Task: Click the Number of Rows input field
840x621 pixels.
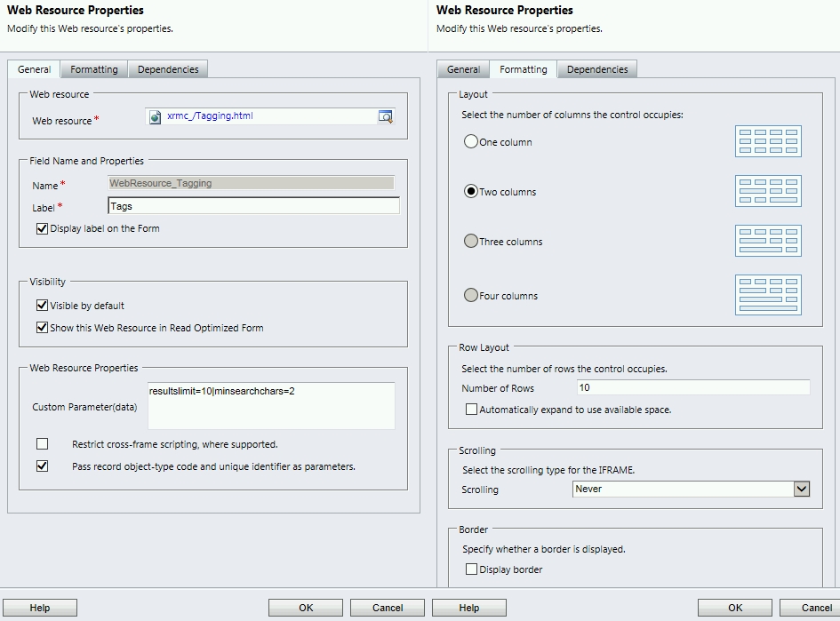Action: tap(692, 387)
